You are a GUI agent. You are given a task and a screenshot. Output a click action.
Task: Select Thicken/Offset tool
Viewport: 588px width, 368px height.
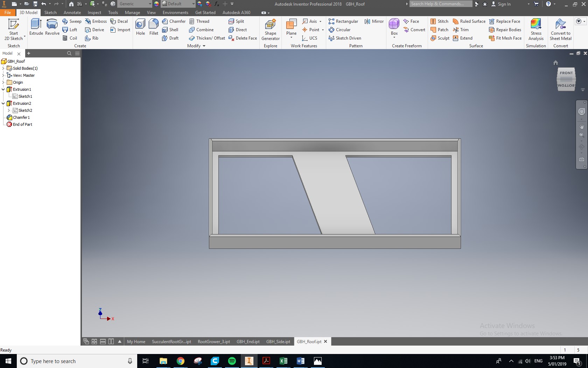tap(207, 38)
